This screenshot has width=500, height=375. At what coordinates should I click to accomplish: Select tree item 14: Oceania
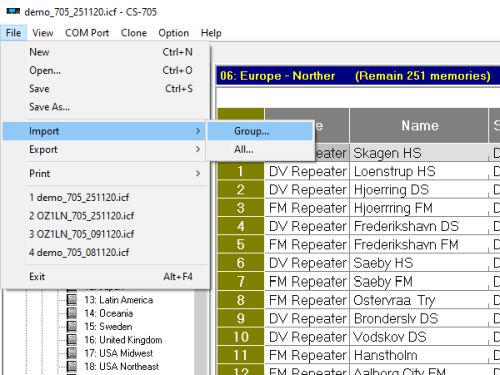(x=109, y=313)
